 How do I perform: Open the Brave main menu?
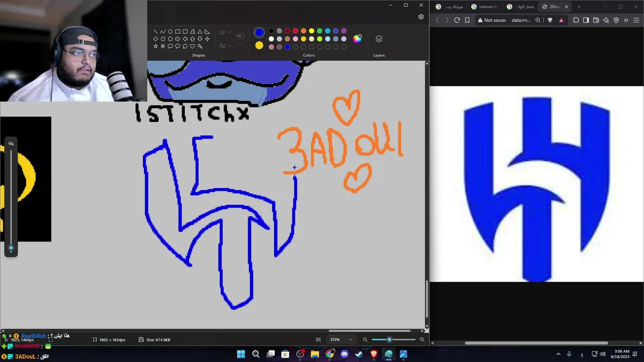(x=636, y=20)
